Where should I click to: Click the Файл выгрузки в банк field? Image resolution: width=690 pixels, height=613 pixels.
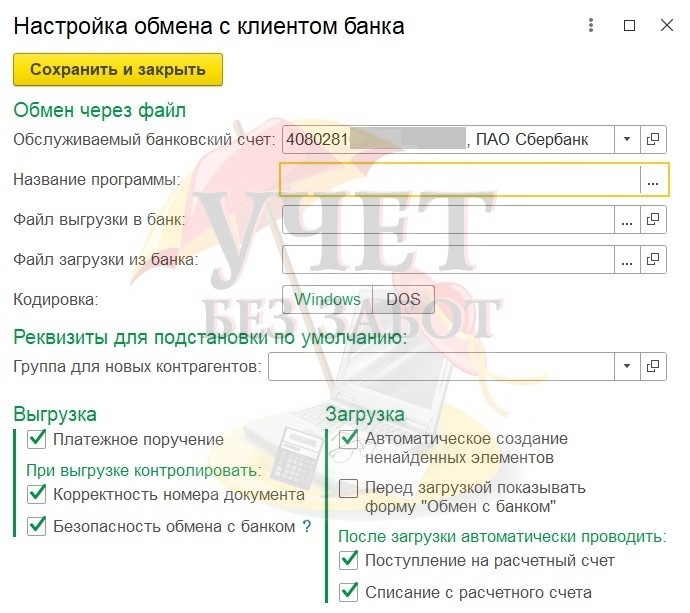[448, 220]
